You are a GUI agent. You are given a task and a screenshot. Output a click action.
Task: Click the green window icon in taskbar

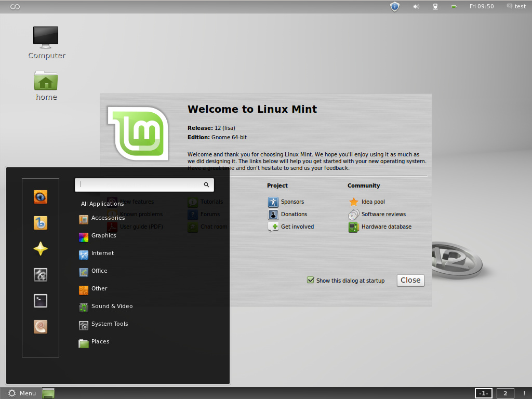(x=48, y=393)
